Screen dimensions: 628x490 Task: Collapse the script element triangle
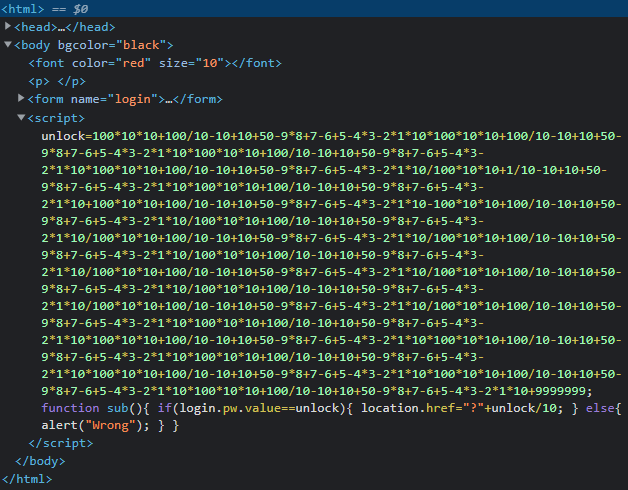(x=21, y=117)
